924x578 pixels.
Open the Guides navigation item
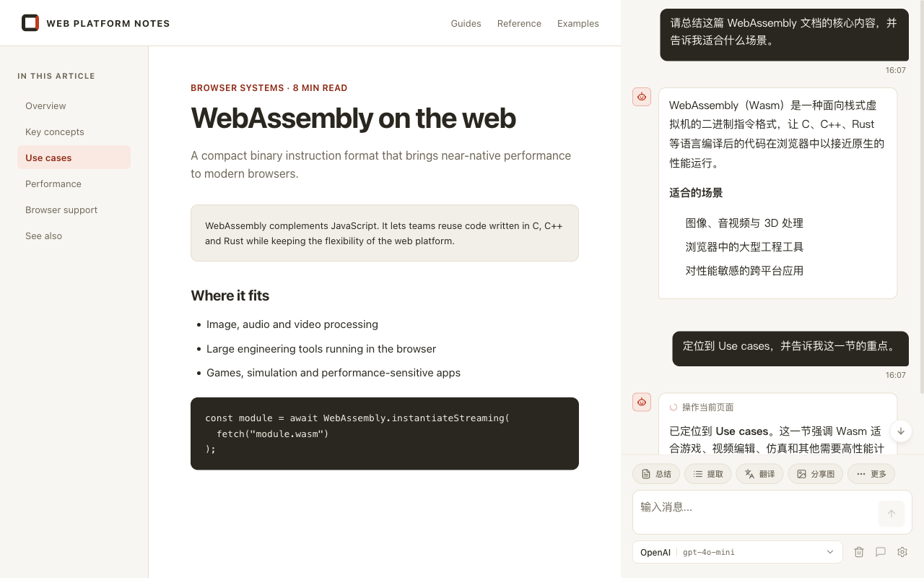coord(466,23)
